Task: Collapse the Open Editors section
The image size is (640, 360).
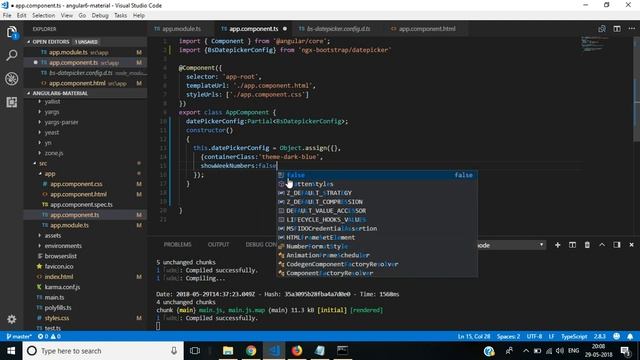Action: [86, 42]
